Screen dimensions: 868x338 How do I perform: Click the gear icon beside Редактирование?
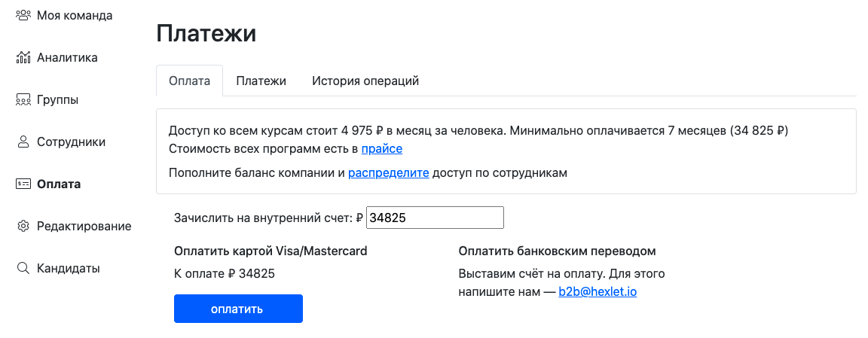click(23, 226)
